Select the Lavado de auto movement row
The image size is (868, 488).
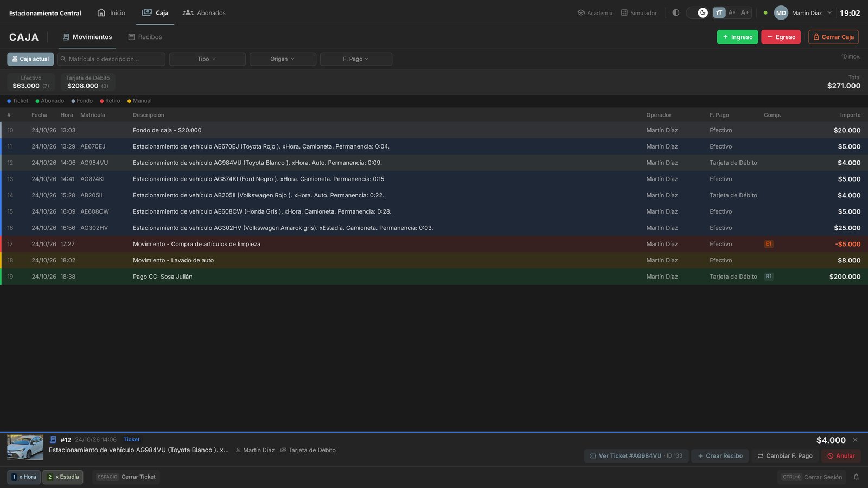click(x=434, y=260)
